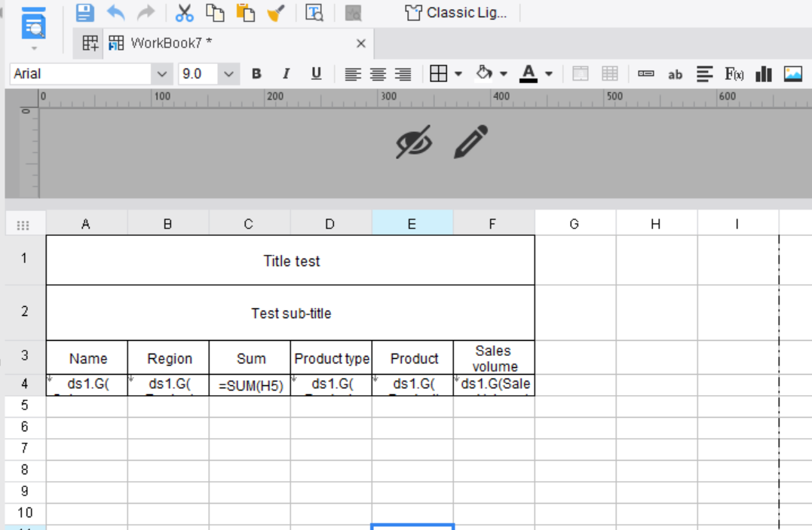Viewport: 812px width, 530px height.
Task: Expand the border style dropdown arrow
Action: click(x=458, y=74)
